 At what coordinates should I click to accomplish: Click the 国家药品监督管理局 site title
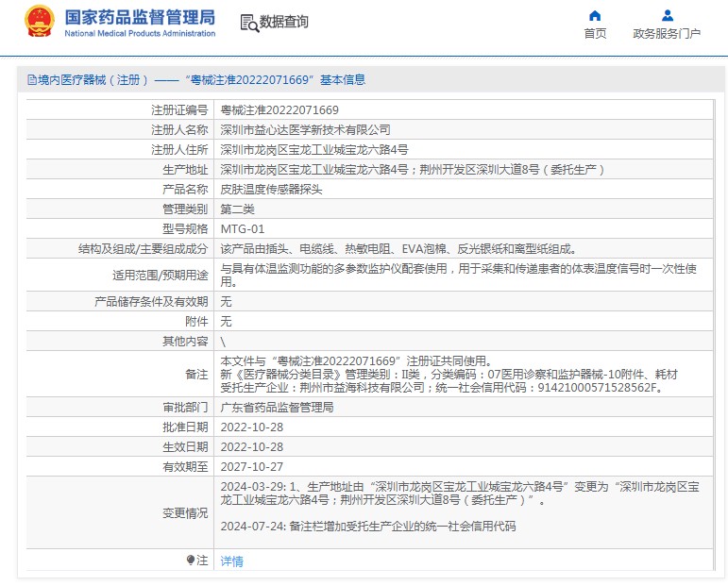140,17
